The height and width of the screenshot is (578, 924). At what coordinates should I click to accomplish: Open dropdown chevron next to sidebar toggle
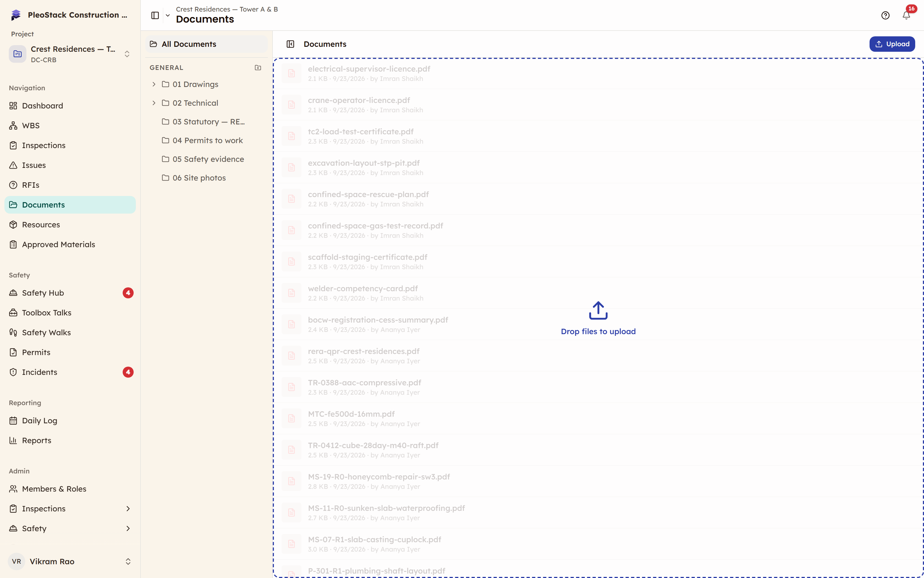pos(168,15)
